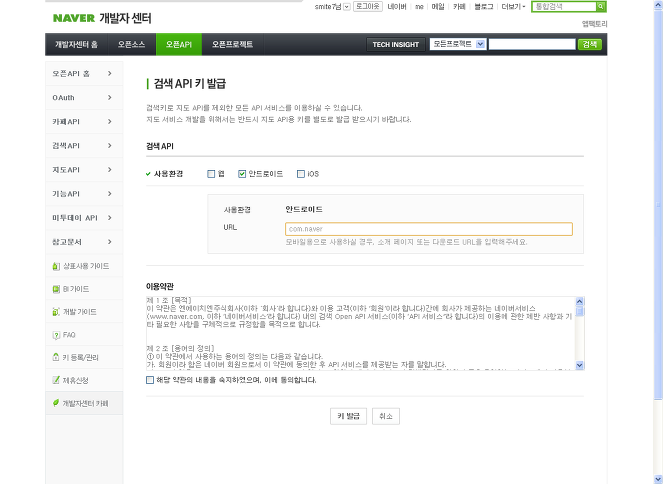Viewport: 663px width, 484px height.
Task: Click the 개발자 센터 title text
Action: [125, 18]
